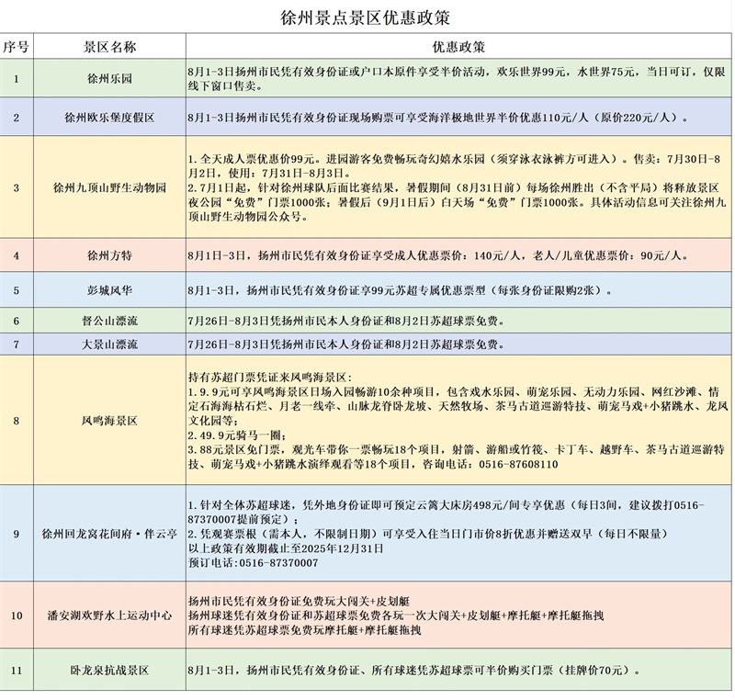Click the 凤鸣海景区 name cell

point(109,420)
